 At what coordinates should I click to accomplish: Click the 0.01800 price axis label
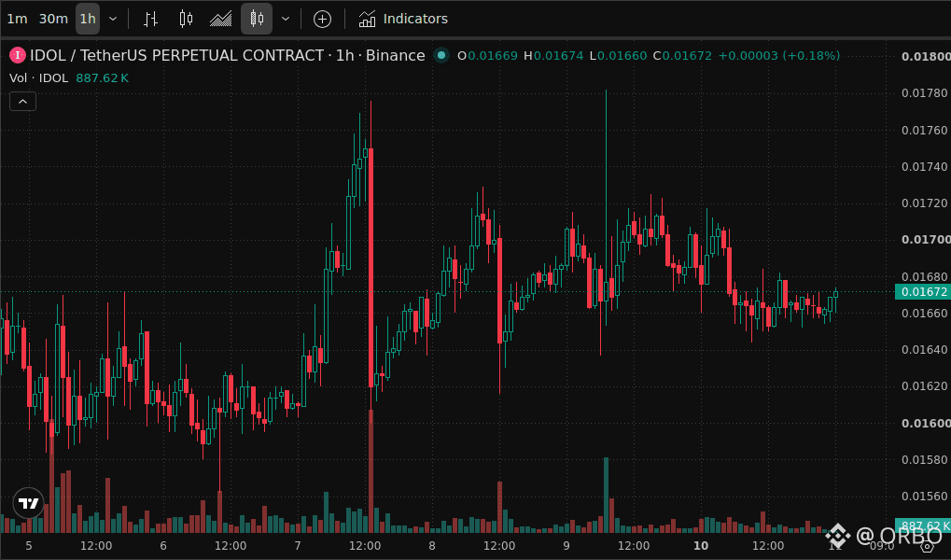coord(926,56)
